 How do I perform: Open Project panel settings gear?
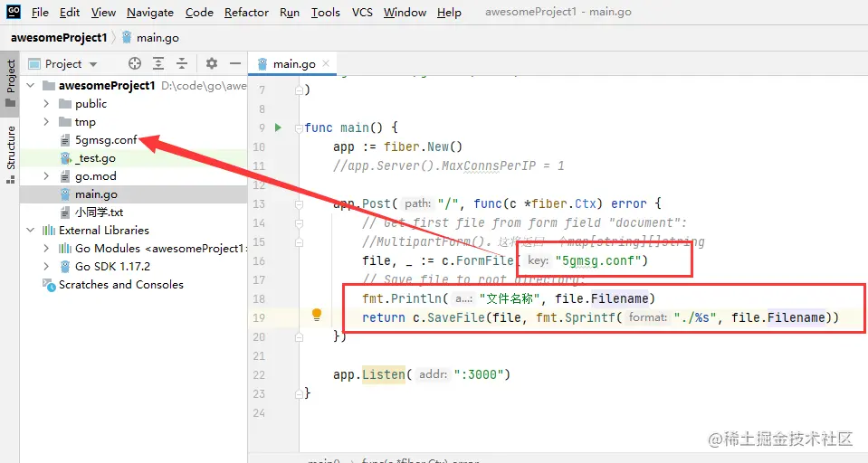[x=212, y=63]
